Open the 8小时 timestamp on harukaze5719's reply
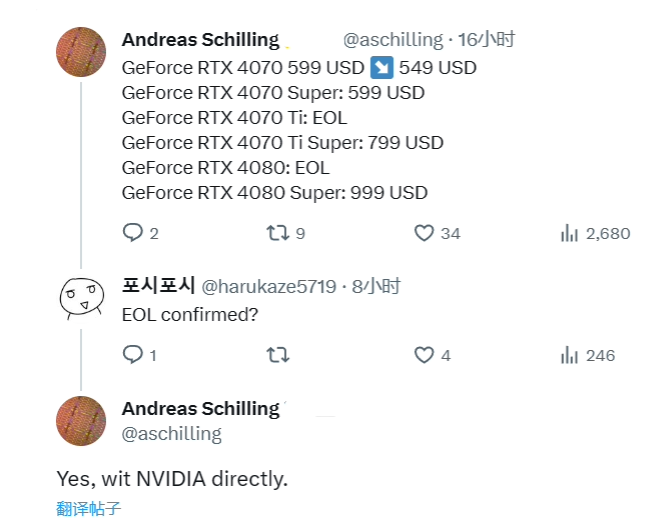Image resolution: width=665 pixels, height=520 pixels. pyautogui.click(x=378, y=287)
